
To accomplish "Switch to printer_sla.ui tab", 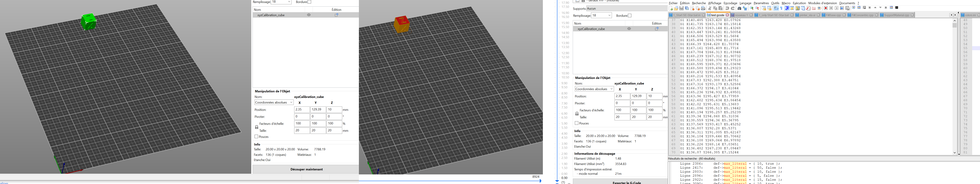I will (x=807, y=15).
